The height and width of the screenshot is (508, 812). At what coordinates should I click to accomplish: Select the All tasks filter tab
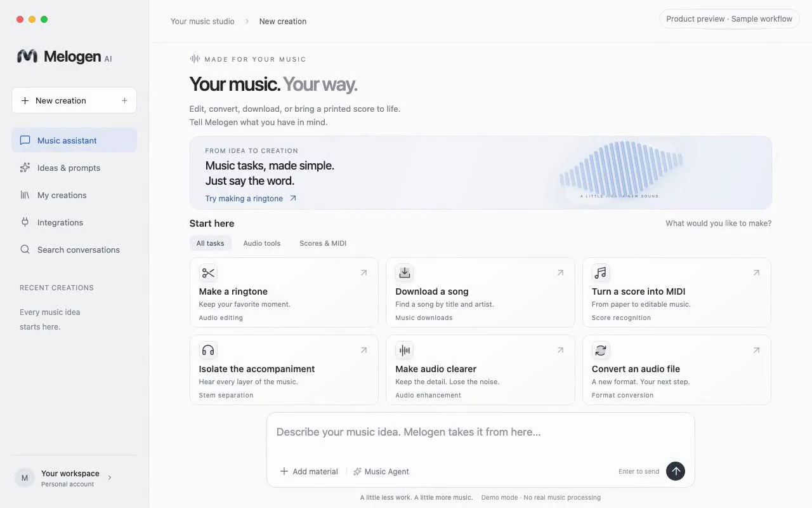pyautogui.click(x=210, y=243)
